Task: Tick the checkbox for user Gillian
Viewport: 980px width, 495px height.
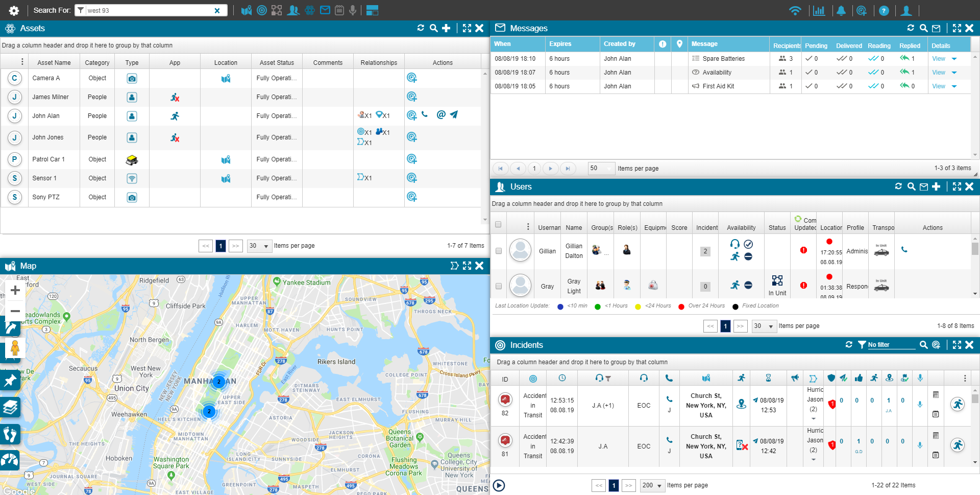Action: click(499, 251)
